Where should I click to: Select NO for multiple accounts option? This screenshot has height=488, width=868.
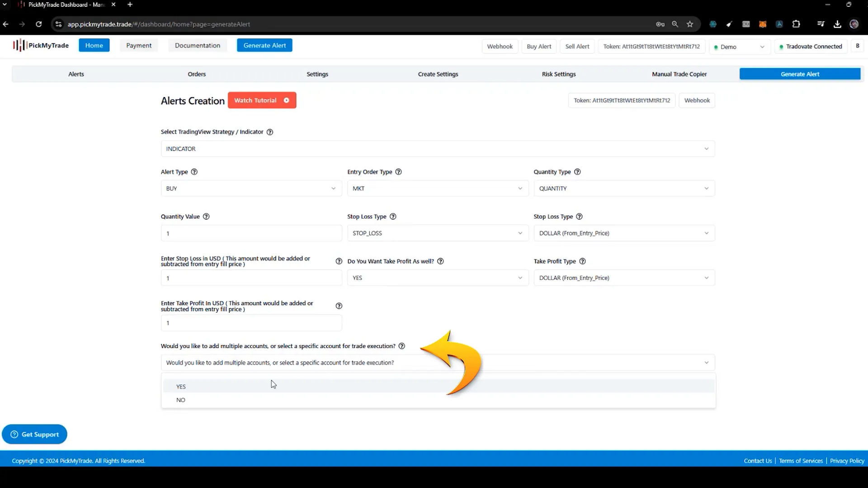click(x=181, y=399)
